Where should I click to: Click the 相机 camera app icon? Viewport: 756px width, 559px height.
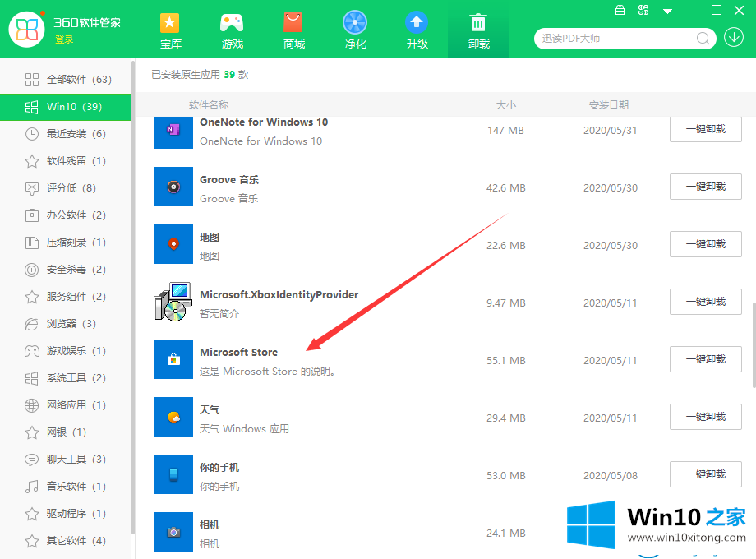[x=173, y=532]
